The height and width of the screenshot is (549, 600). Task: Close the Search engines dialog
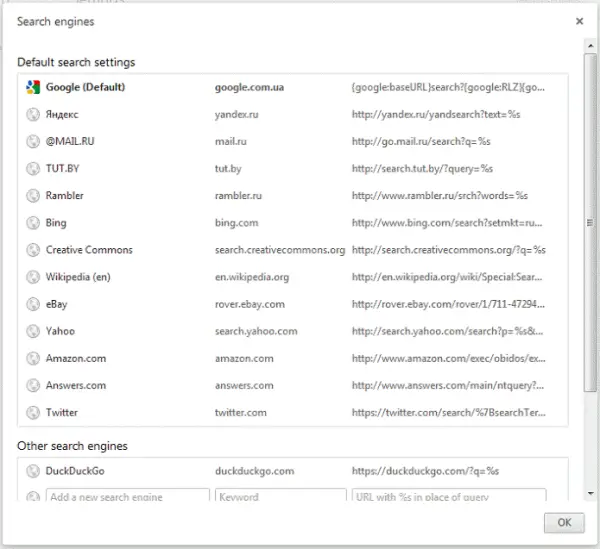pyautogui.click(x=579, y=21)
